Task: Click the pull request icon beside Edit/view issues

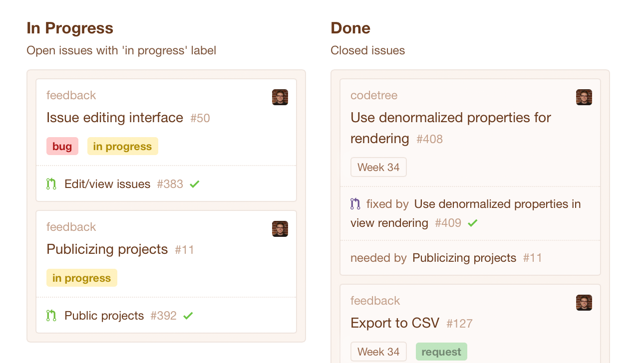Action: pyautogui.click(x=51, y=184)
